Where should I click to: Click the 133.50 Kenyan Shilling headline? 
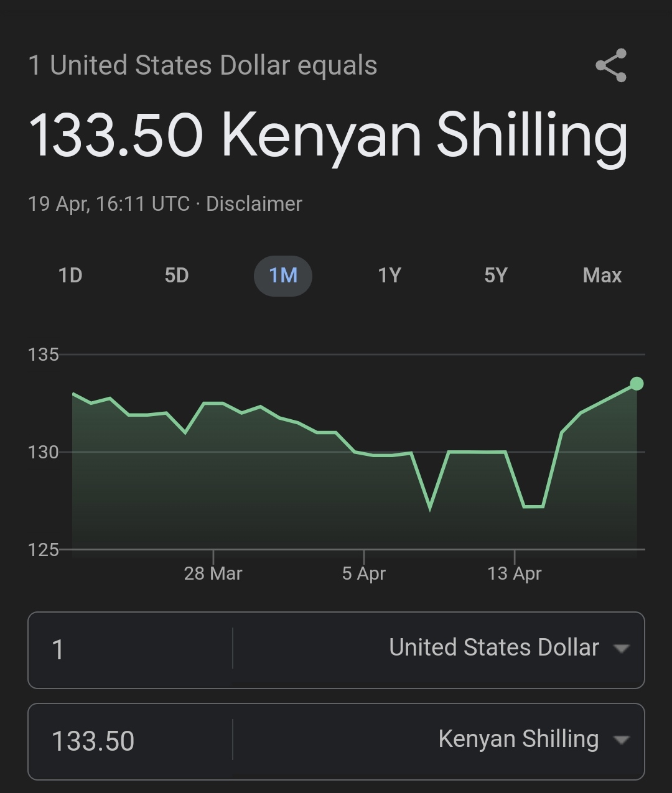pos(328,135)
